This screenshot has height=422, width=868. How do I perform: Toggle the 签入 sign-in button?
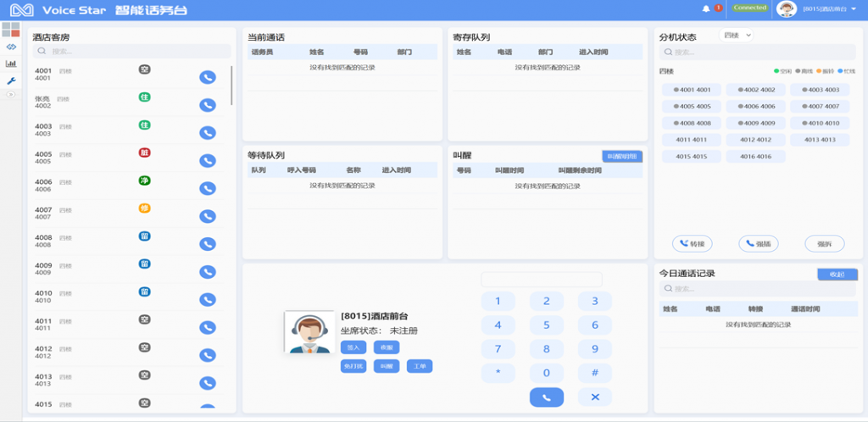[353, 347]
